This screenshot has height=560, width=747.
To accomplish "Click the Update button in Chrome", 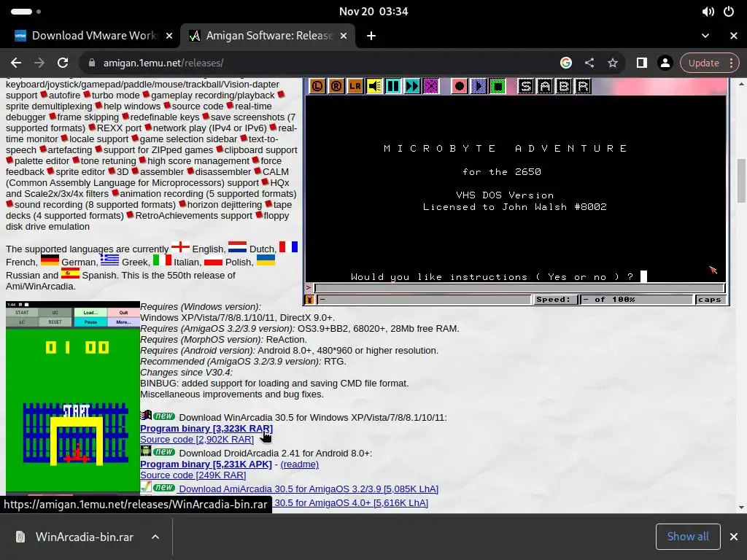I will [704, 63].
